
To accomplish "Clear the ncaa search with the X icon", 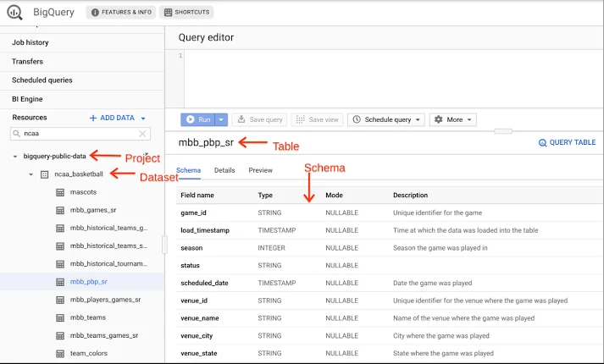I will (142, 134).
